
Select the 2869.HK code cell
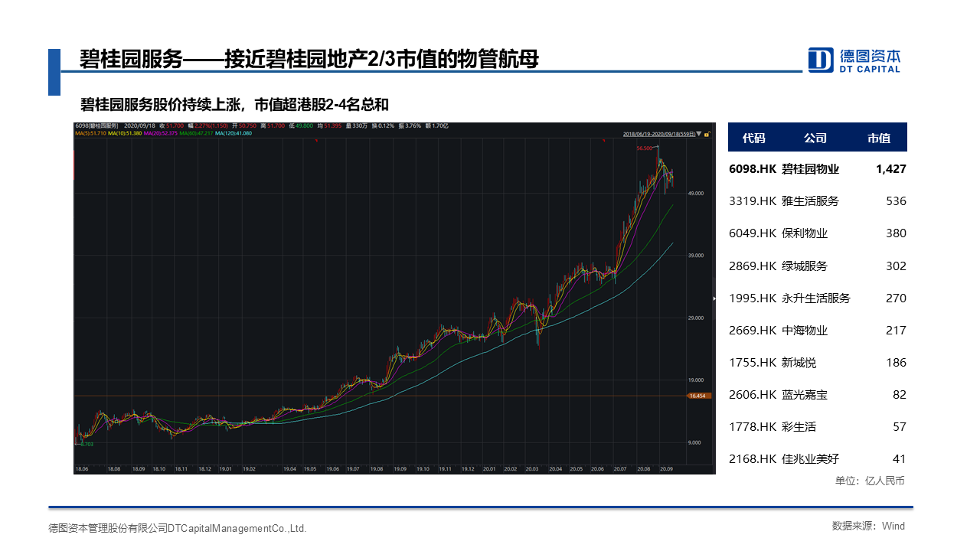pyautogui.click(x=753, y=266)
